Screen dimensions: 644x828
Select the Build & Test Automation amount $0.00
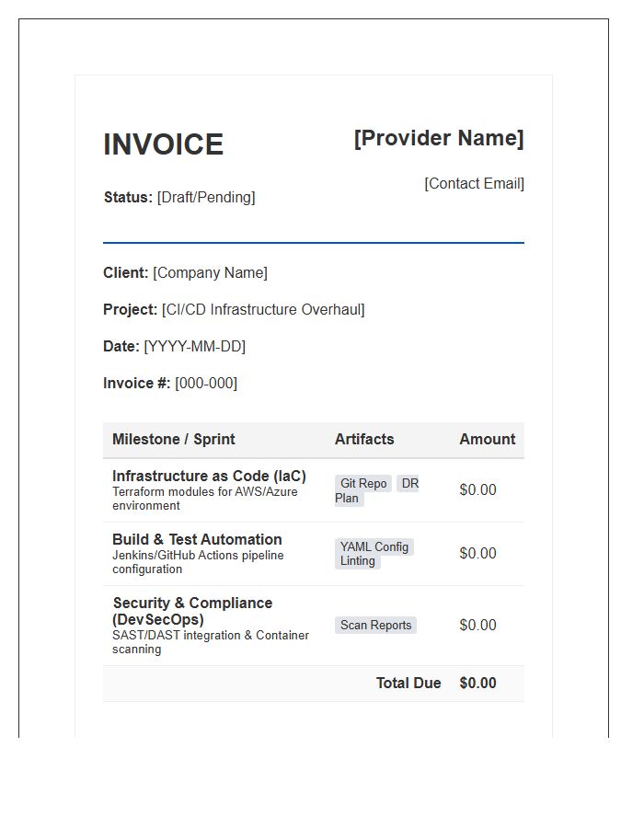pos(477,554)
